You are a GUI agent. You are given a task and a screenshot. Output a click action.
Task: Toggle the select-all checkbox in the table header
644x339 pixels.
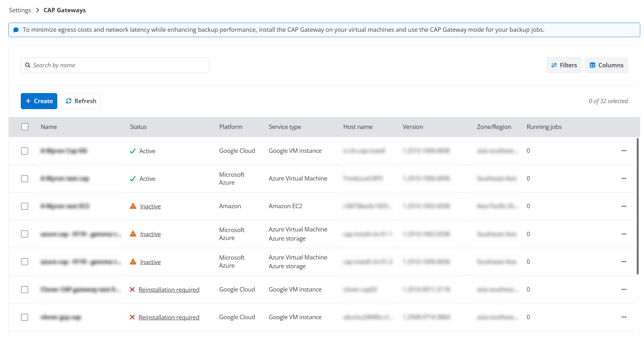[25, 127]
